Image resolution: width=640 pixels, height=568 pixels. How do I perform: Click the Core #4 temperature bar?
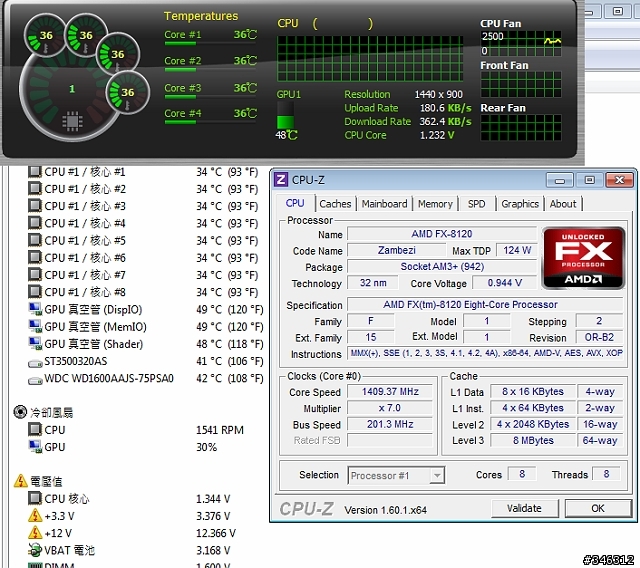pyautogui.click(x=210, y=121)
